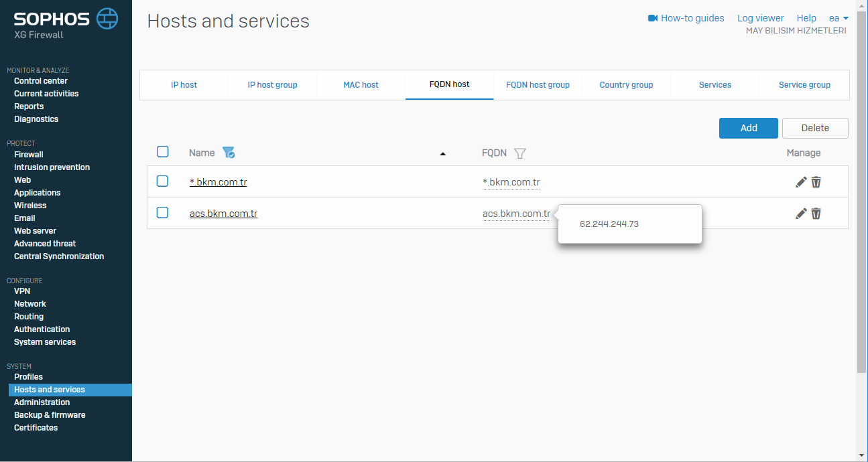Screen dimensions: 868x462
Task: Toggle the select-all checkbox in header
Action: [163, 152]
